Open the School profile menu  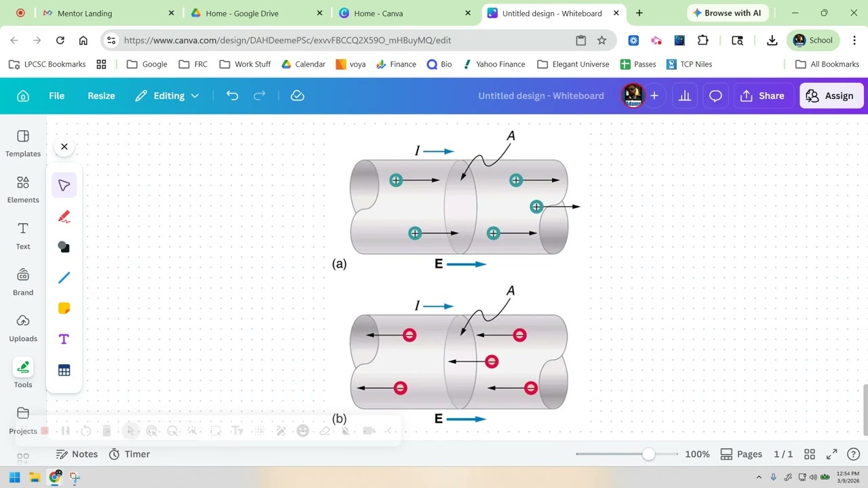(814, 40)
